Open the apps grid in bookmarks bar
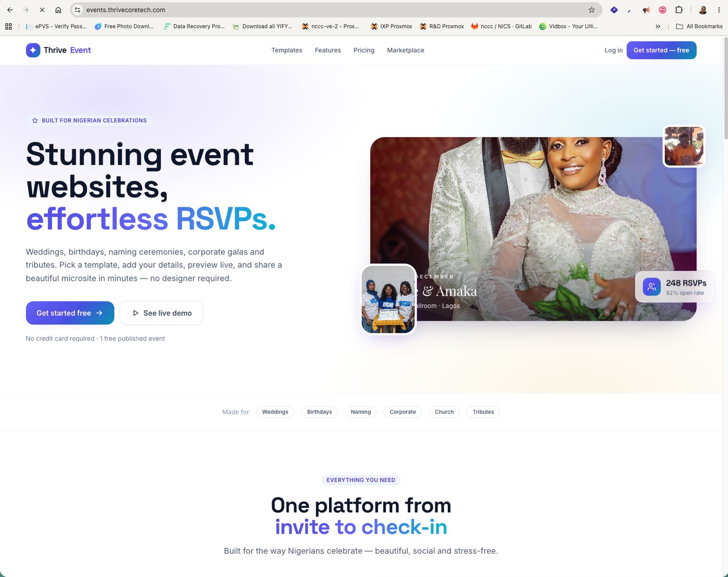728x577 pixels. click(x=8, y=26)
